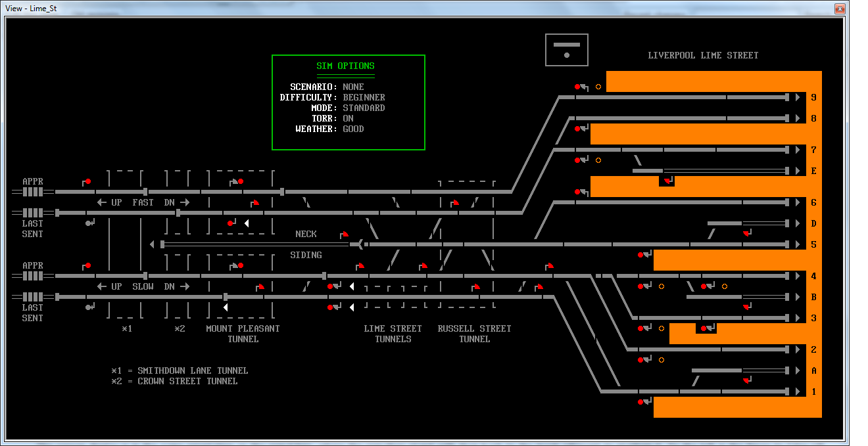Click the red signal beside the Up Slow APPR berth

click(88, 265)
